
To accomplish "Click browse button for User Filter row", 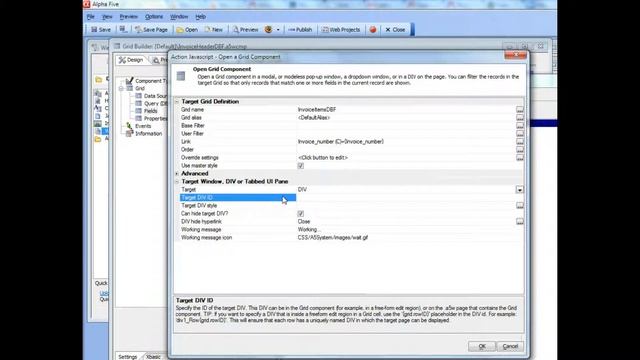I will pyautogui.click(x=520, y=133).
